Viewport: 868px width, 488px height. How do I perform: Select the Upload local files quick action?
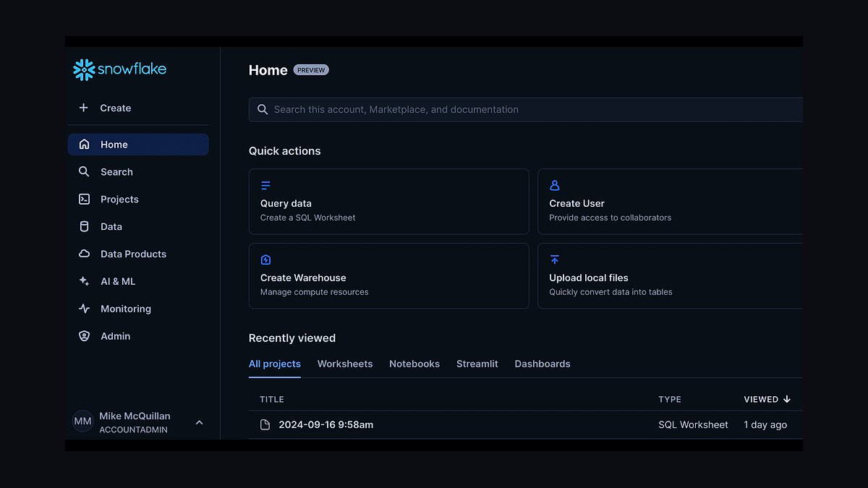[671, 276]
